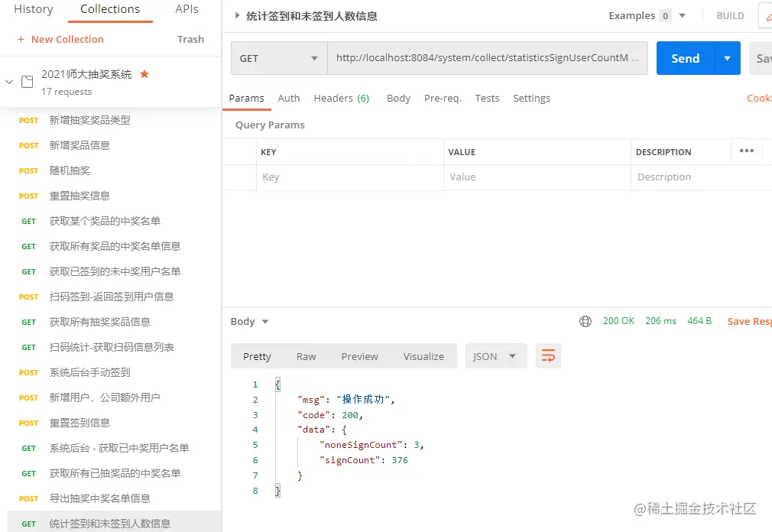The image size is (772, 532).
Task: Collapse the 2021师大抽奖系统 collection
Action: 9,82
